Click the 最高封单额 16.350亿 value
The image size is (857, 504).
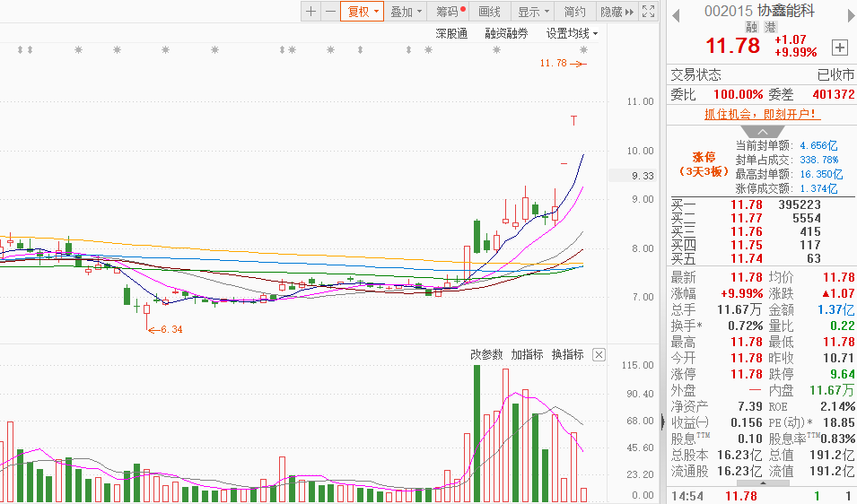(821, 174)
